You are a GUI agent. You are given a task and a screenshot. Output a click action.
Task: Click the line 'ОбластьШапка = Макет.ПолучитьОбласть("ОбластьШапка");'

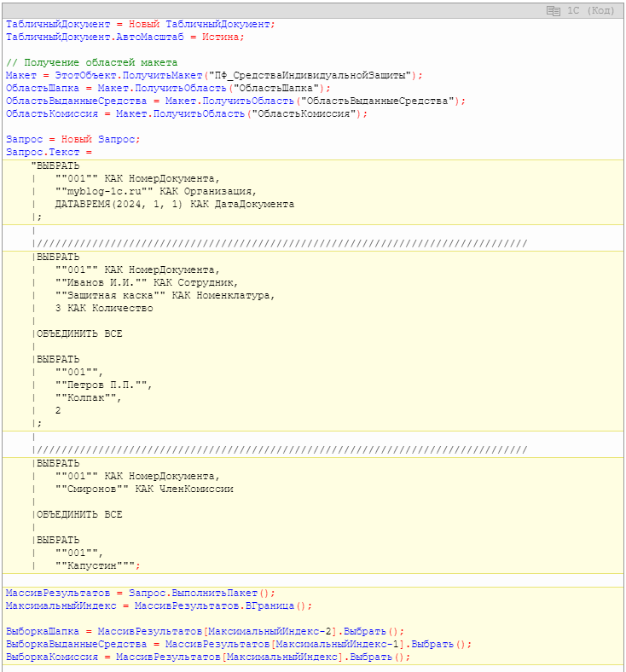click(168, 89)
